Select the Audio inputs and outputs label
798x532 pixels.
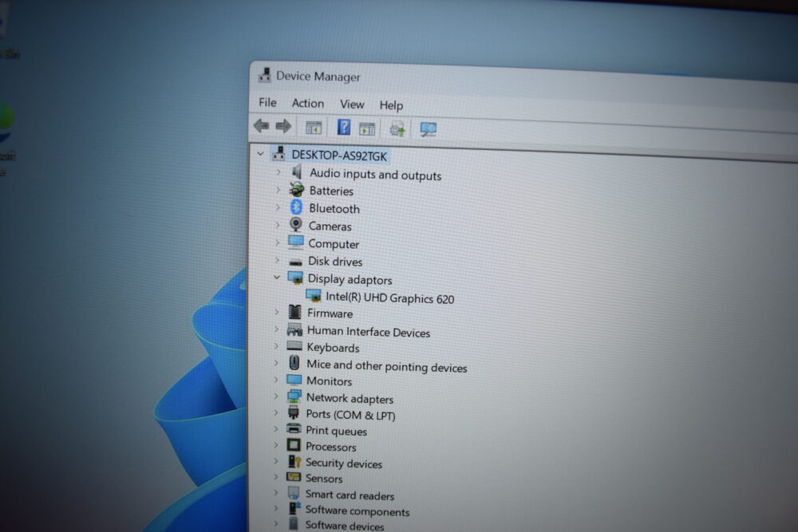(376, 175)
